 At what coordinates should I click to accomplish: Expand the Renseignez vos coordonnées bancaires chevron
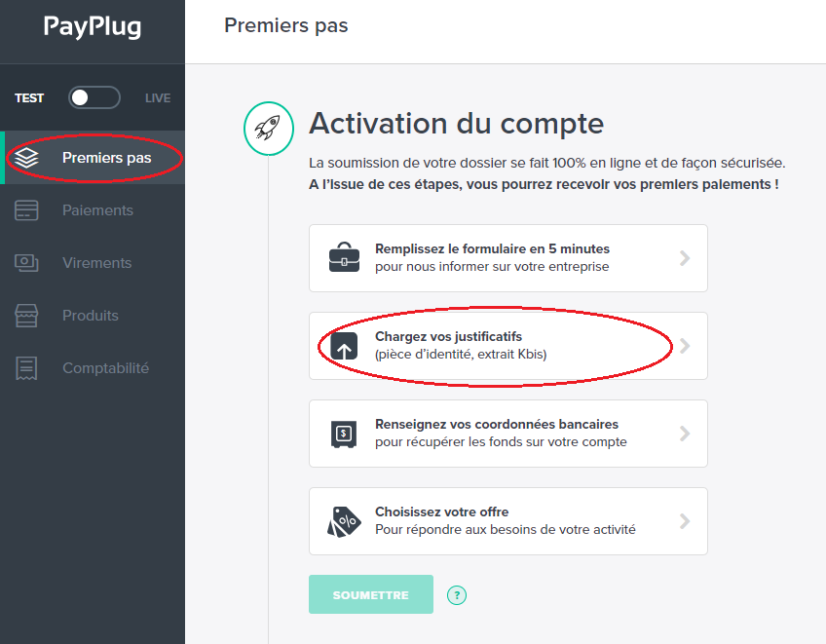pyautogui.click(x=685, y=434)
